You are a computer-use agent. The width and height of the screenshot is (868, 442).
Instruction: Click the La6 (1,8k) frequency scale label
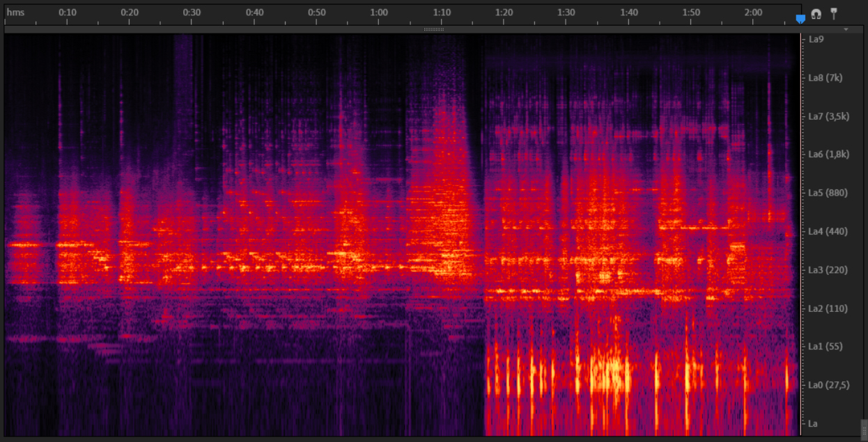tap(828, 155)
